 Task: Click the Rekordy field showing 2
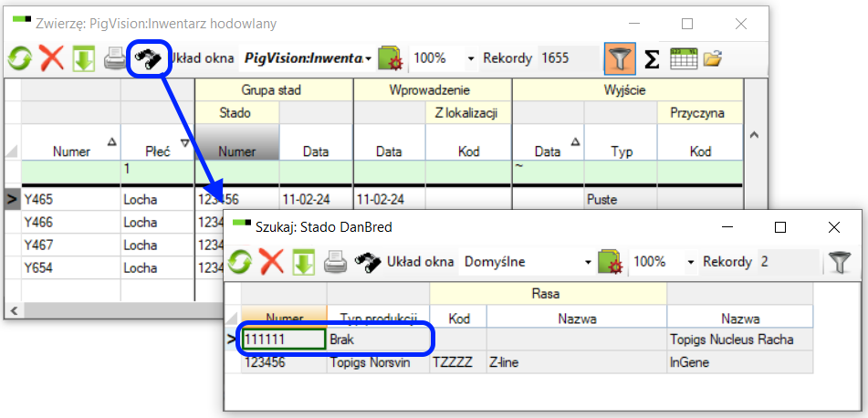(x=789, y=262)
